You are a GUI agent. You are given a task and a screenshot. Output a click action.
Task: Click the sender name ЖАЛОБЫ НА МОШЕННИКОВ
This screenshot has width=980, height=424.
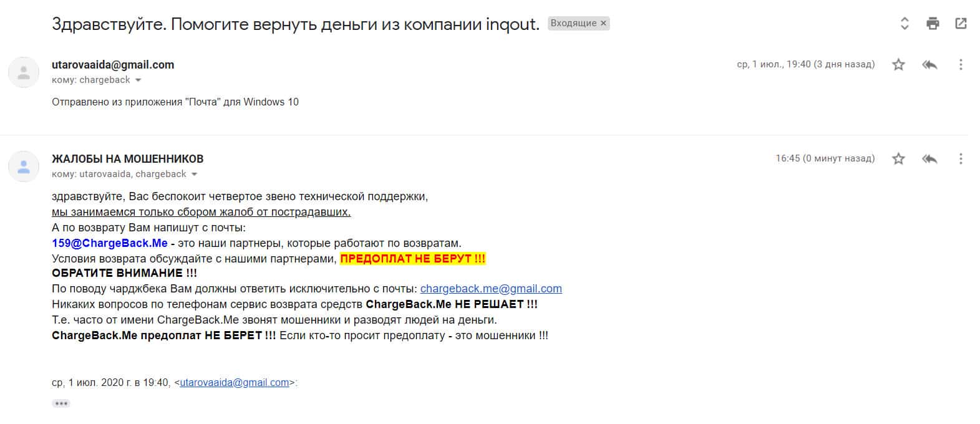127,159
